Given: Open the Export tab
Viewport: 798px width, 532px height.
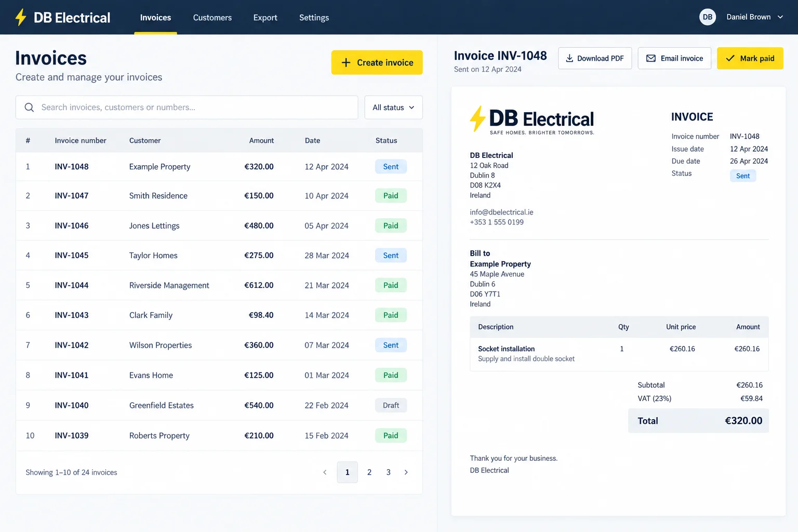Looking at the screenshot, I should click(265, 18).
